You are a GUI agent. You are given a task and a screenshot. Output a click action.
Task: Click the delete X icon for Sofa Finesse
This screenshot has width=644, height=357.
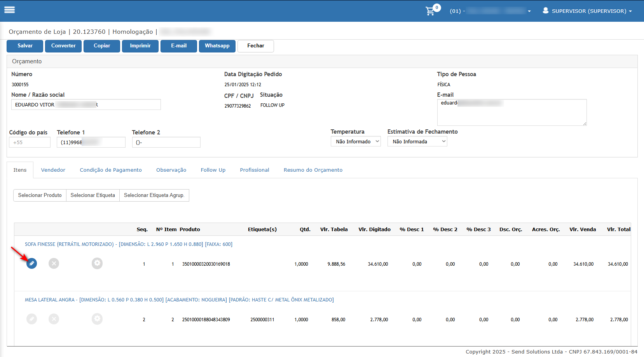tap(54, 263)
